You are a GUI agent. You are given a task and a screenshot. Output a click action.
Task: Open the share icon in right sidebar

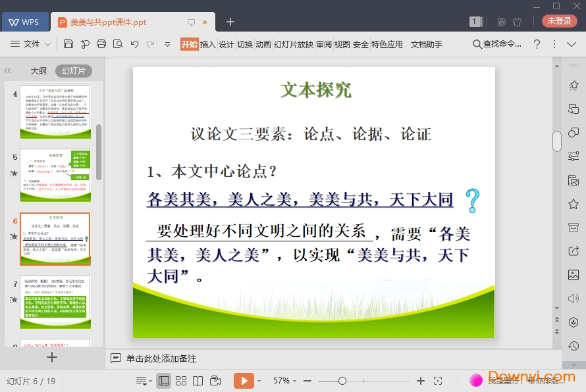573,251
